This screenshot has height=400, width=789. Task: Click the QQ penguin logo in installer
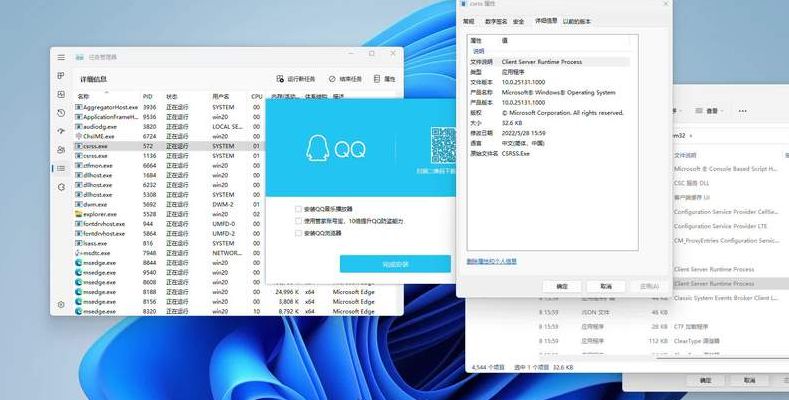coord(318,148)
